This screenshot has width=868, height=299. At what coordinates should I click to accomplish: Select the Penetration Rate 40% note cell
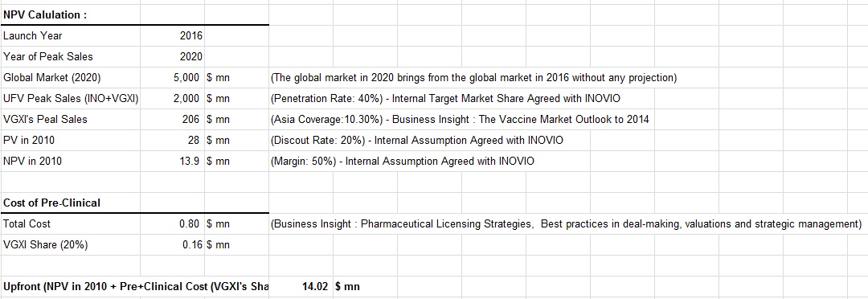pos(445,99)
